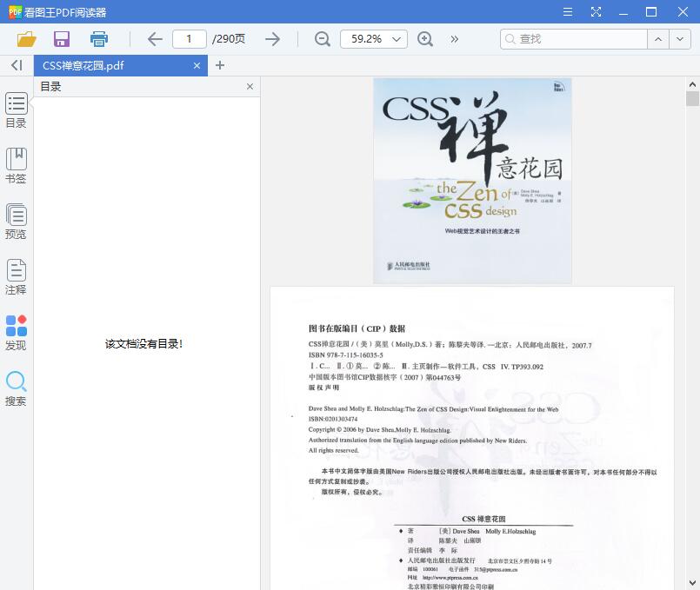Click the vertical scrollbar thumb
The height and width of the screenshot is (590, 700).
click(x=692, y=98)
